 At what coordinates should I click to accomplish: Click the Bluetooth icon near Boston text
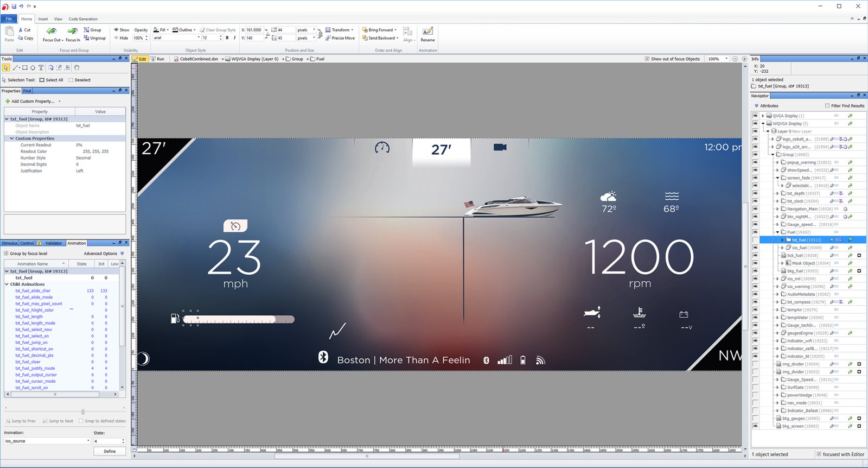tap(323, 357)
